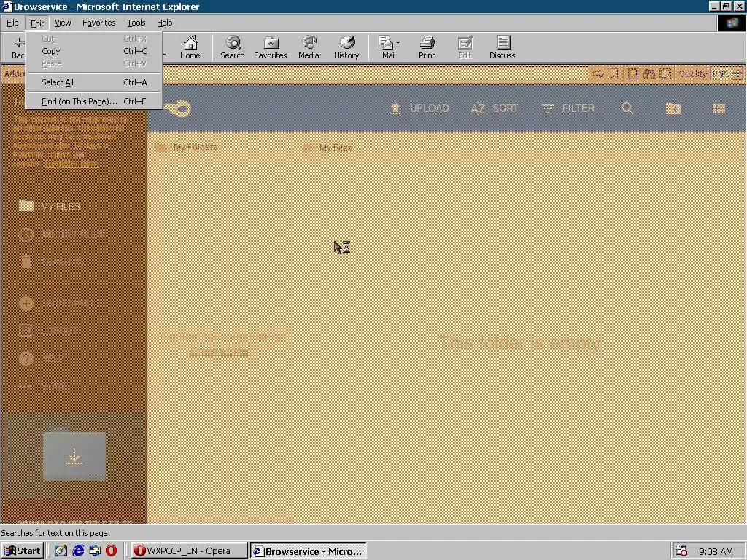Click the AZ Sort icon
The image size is (747, 560).
pyautogui.click(x=478, y=109)
